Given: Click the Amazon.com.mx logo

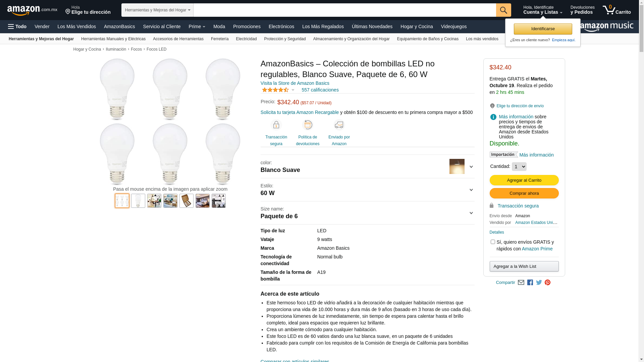Looking at the screenshot, I should point(32,10).
